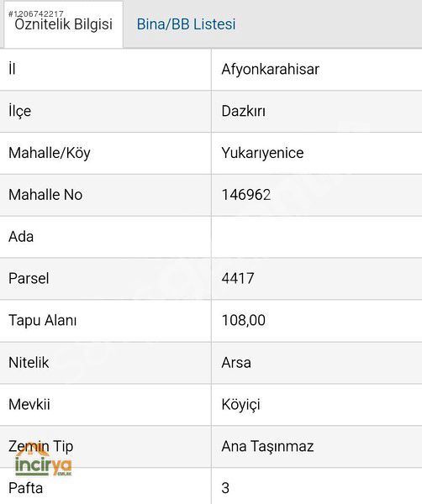The width and height of the screenshot is (422, 504).
Task: Click the İlçe row label
Action: (19, 112)
